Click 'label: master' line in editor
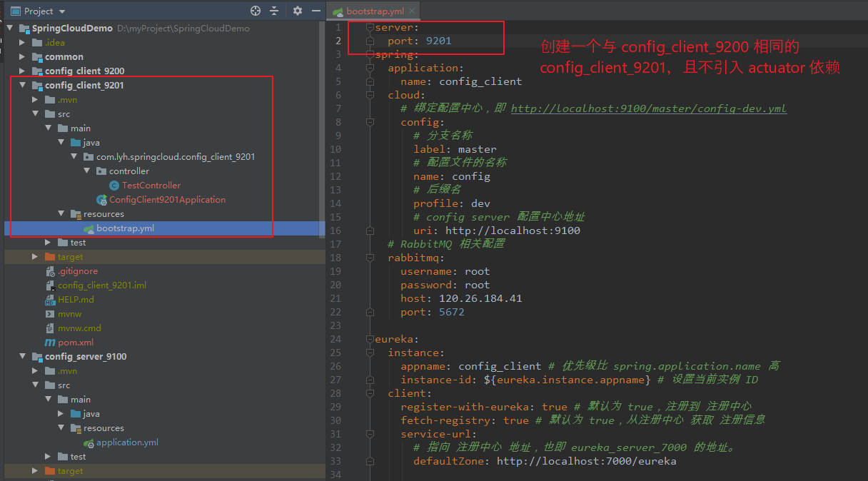Image resolution: width=868 pixels, height=481 pixels. point(455,149)
